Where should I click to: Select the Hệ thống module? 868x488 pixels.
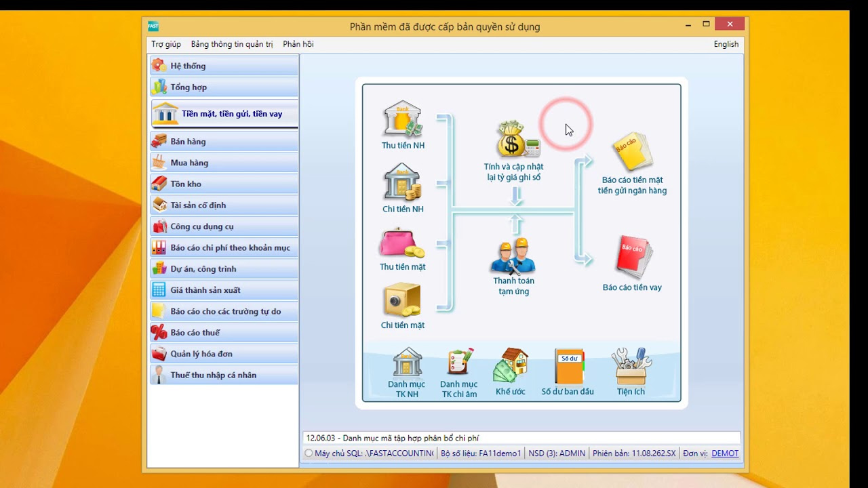click(224, 66)
